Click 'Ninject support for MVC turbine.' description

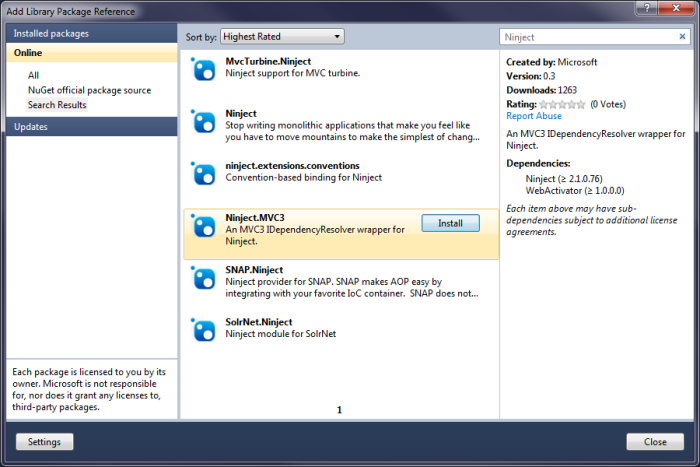pyautogui.click(x=292, y=73)
